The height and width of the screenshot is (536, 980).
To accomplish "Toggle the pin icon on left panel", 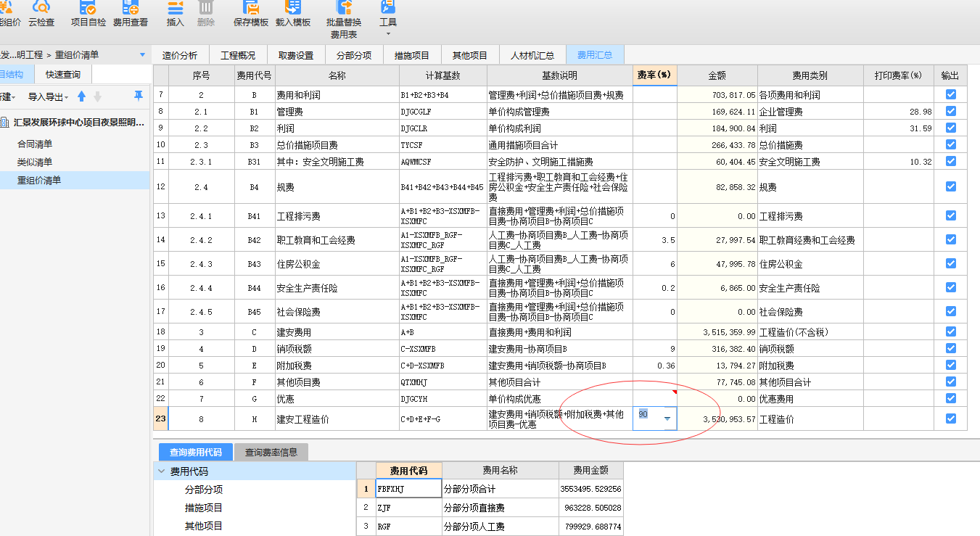I will click(x=138, y=96).
